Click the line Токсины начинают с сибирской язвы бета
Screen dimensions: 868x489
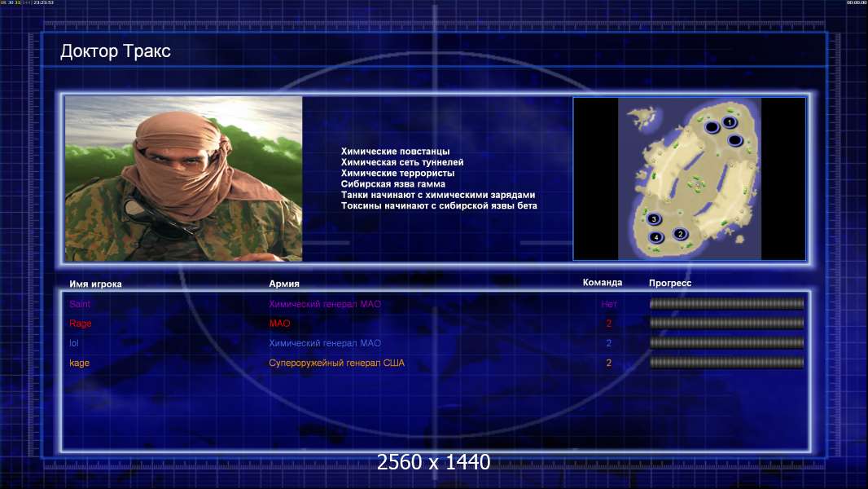[439, 205]
